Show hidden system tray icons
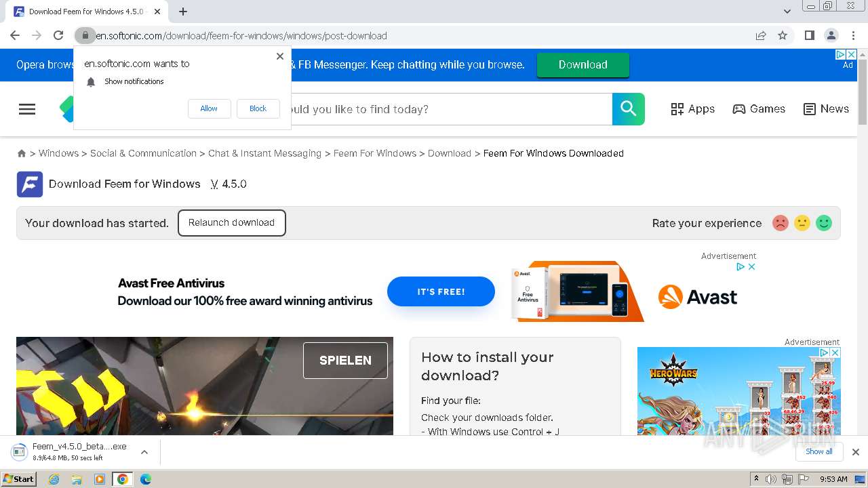 tap(756, 479)
